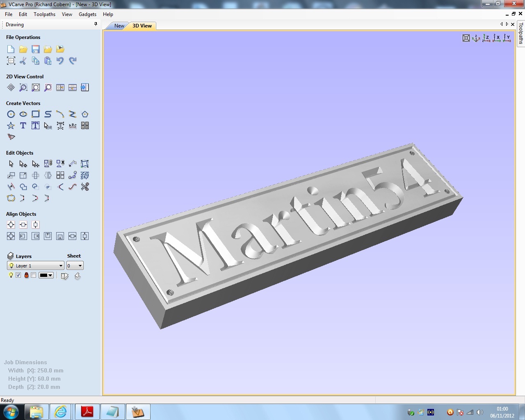Switch to the New tab
Screen dimensions: 525x420
tap(119, 25)
